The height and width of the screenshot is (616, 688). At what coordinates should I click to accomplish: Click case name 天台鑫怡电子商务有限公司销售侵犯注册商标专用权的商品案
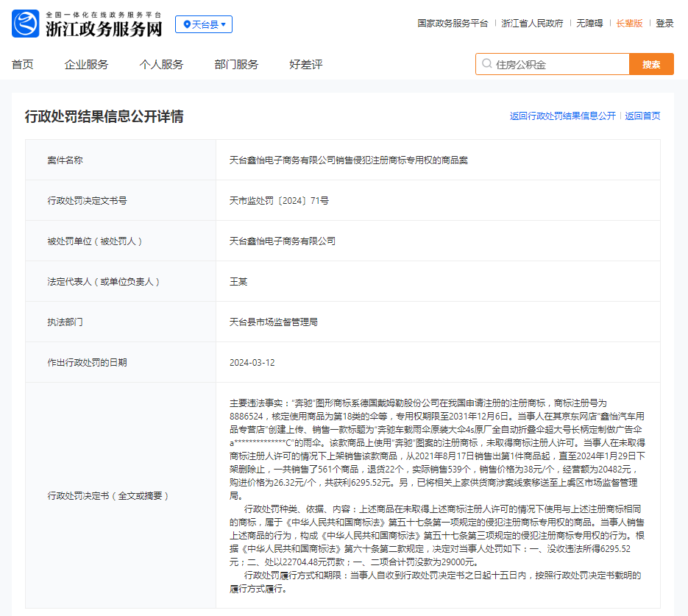[348, 160]
